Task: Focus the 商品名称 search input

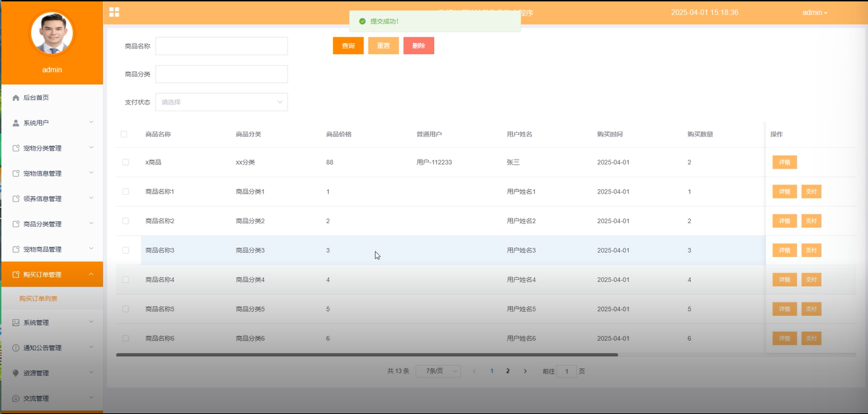Action: pos(221,46)
